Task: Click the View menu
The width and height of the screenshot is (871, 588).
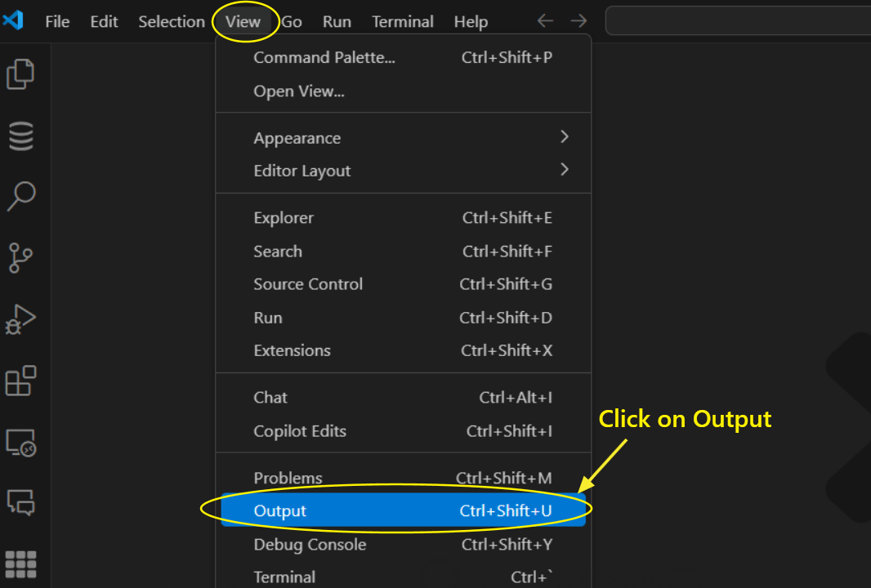Action: 243,22
